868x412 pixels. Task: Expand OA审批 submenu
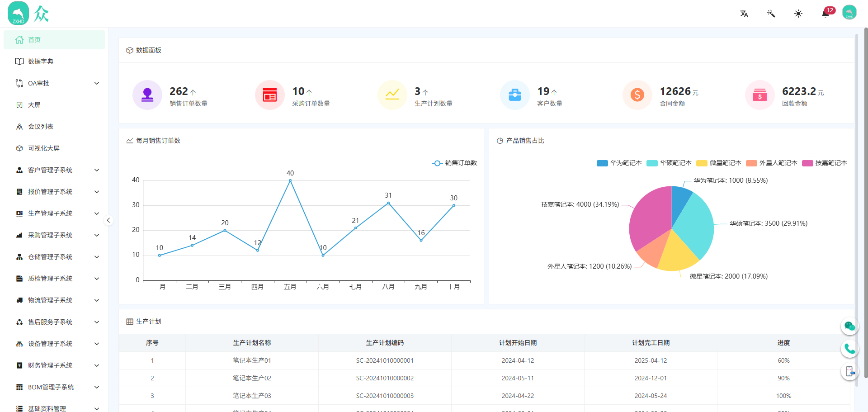click(54, 83)
